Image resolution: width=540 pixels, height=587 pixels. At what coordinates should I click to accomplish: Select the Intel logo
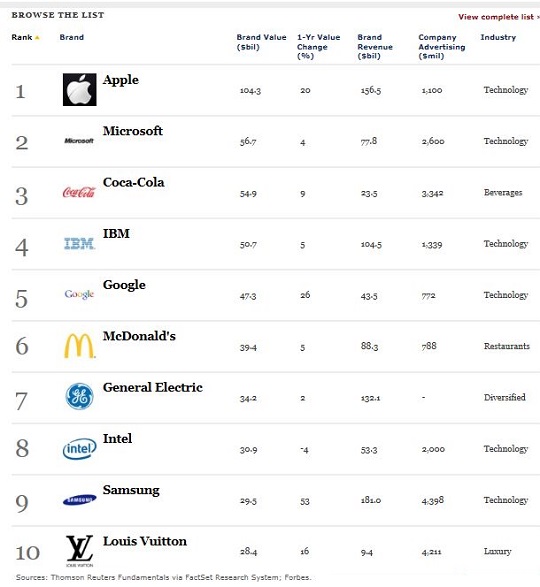pos(79,448)
